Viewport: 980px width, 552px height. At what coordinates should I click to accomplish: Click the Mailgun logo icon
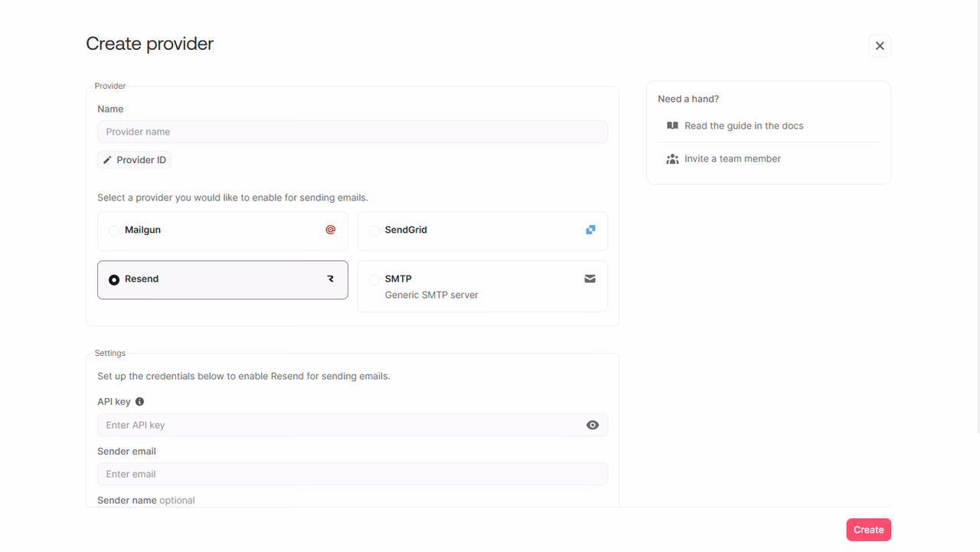[x=331, y=230]
